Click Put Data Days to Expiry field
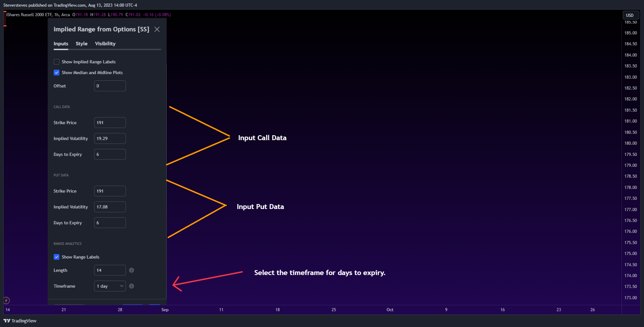 point(110,223)
